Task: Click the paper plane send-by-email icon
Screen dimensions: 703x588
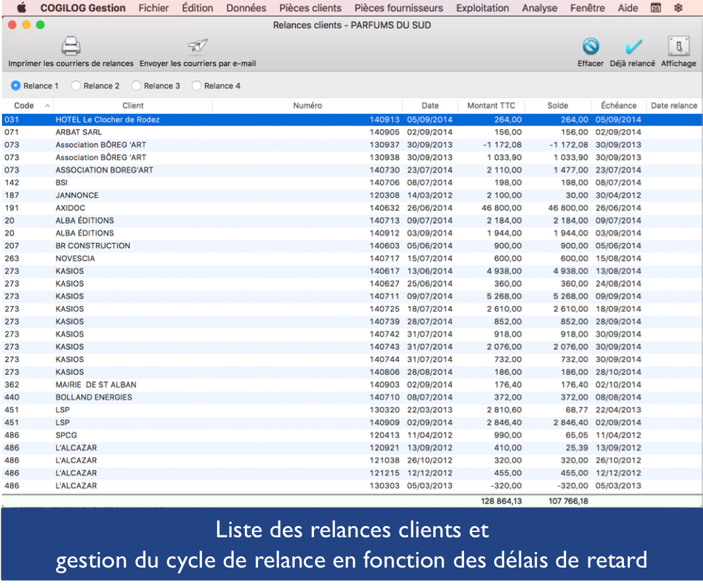Action: coord(197,46)
